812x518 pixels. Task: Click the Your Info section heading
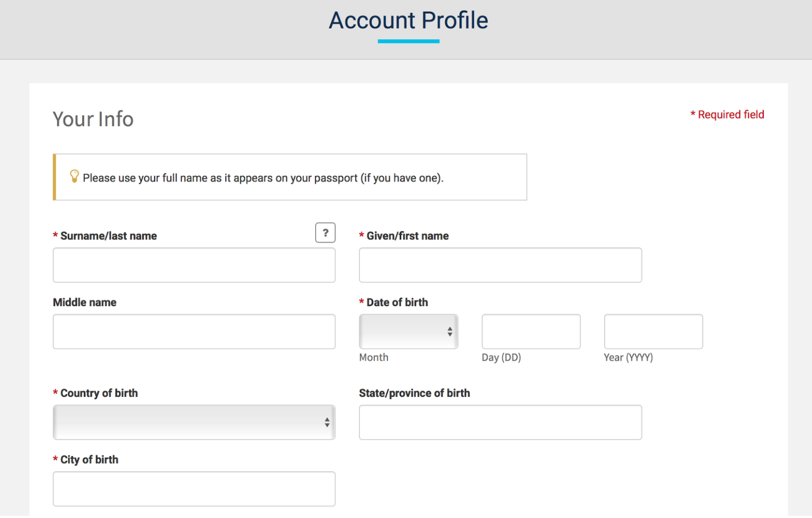pos(93,119)
